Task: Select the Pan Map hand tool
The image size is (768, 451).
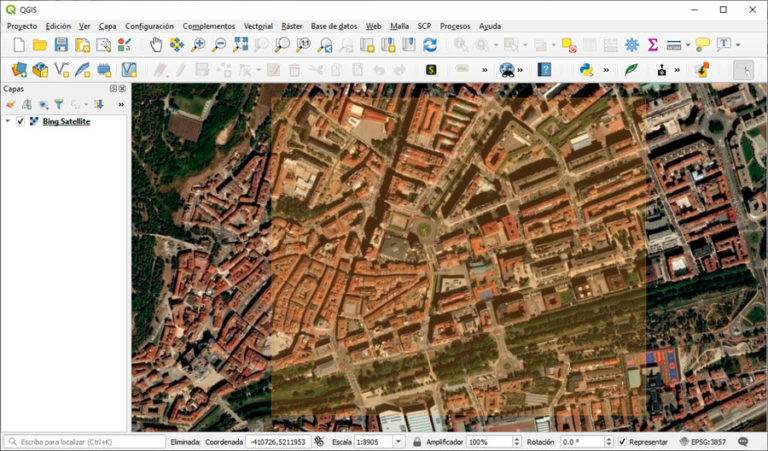Action: 156,45
